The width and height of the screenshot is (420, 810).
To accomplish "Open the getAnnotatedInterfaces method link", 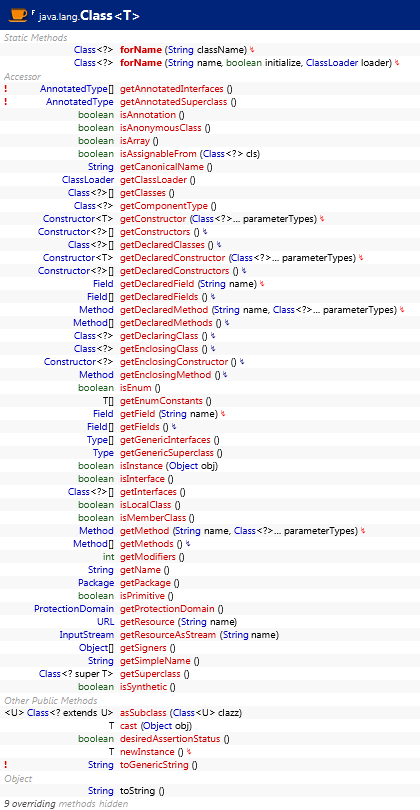I will coord(172,89).
